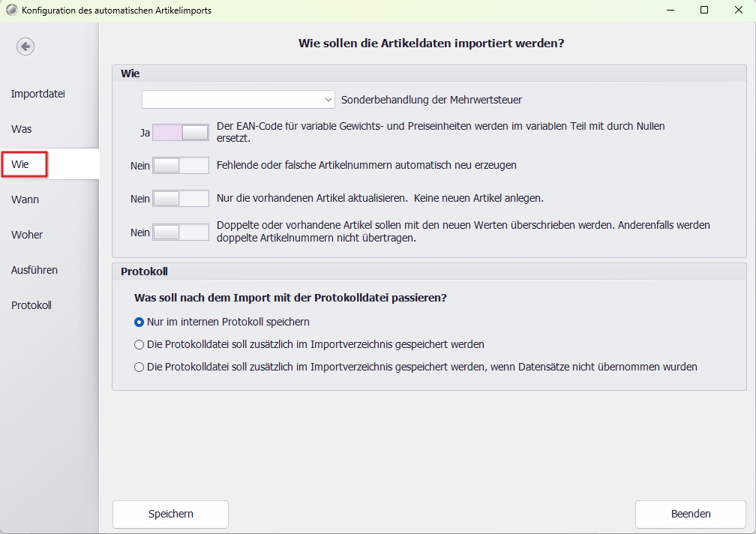Click the 'Protokoll' group header
756x534 pixels.
coord(144,271)
